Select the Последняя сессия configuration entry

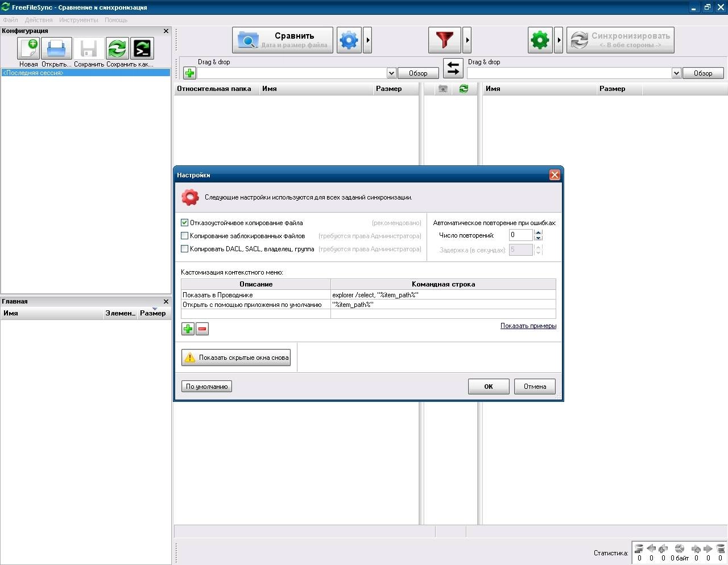click(x=85, y=73)
